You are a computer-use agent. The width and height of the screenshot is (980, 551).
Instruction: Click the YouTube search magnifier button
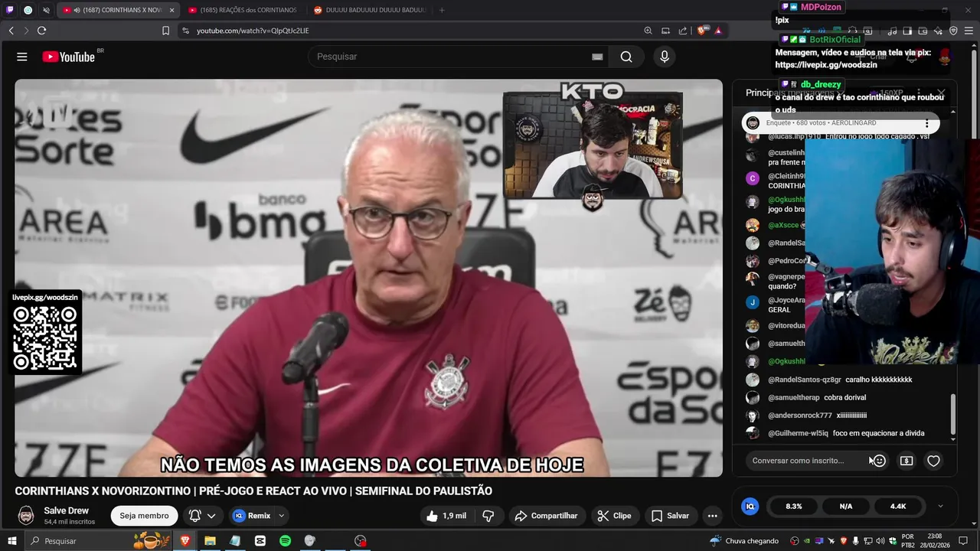pyautogui.click(x=626, y=57)
